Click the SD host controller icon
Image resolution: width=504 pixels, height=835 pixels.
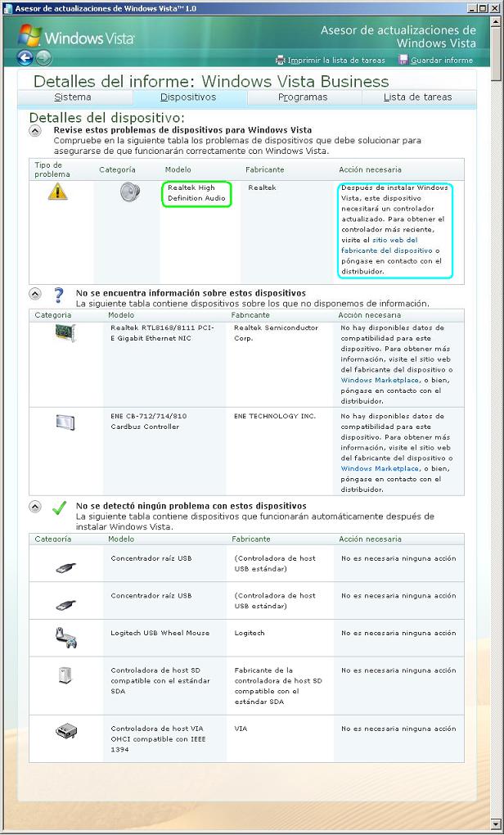point(65,675)
